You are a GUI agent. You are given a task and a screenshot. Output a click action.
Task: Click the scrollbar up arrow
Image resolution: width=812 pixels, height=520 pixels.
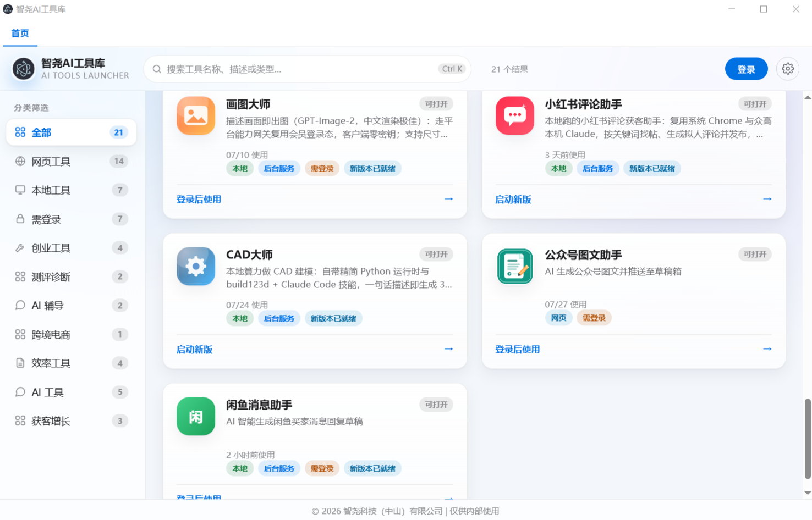tap(808, 97)
